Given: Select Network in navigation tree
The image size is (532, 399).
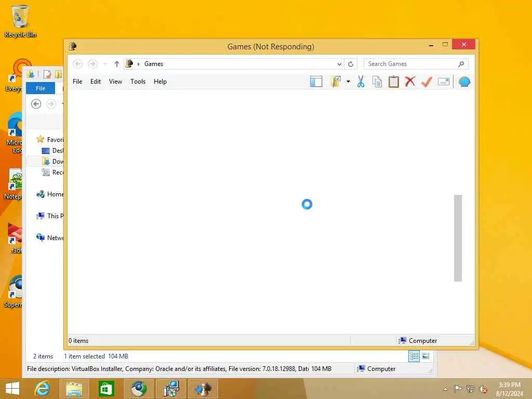Looking at the screenshot, I should click(50, 237).
